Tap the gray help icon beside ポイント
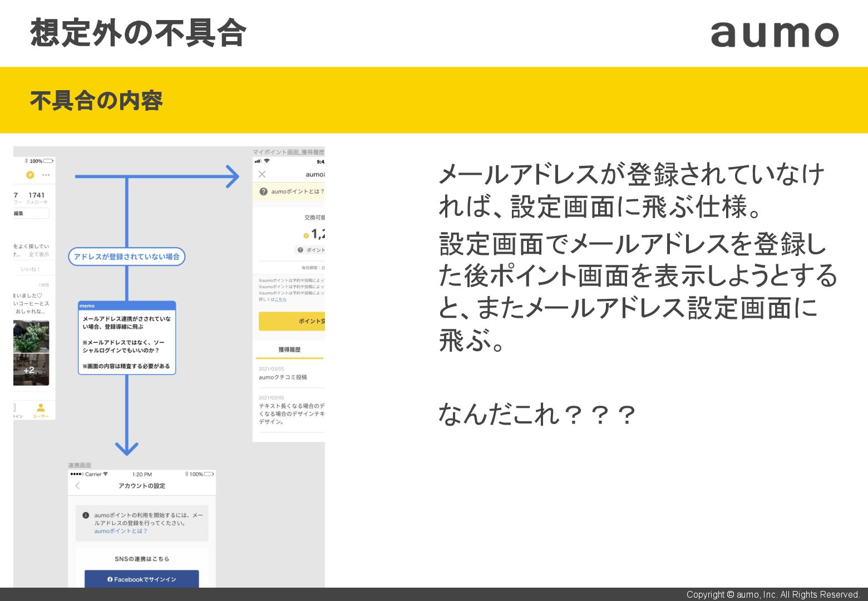Viewport: 868px width, 601px height. click(x=300, y=250)
